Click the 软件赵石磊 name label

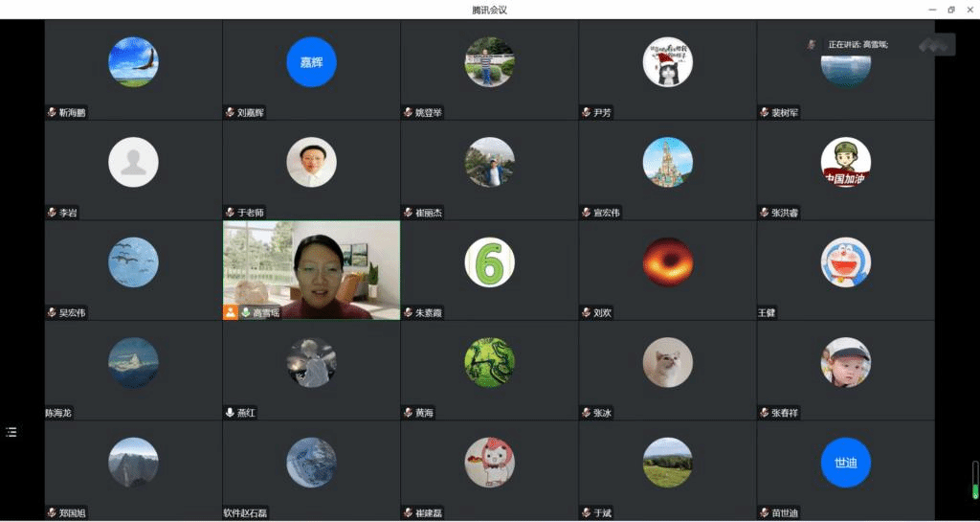pyautogui.click(x=245, y=512)
